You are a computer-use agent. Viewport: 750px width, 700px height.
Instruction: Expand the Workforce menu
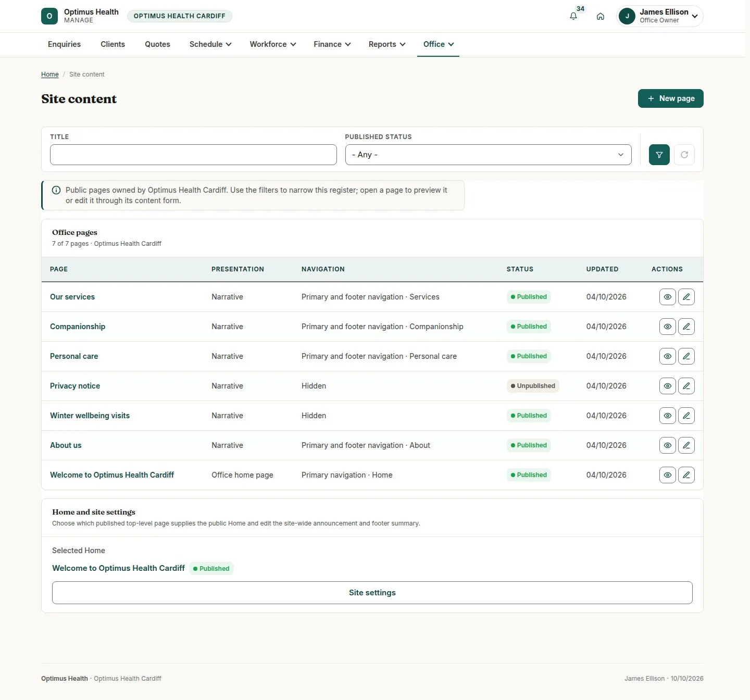pos(273,44)
